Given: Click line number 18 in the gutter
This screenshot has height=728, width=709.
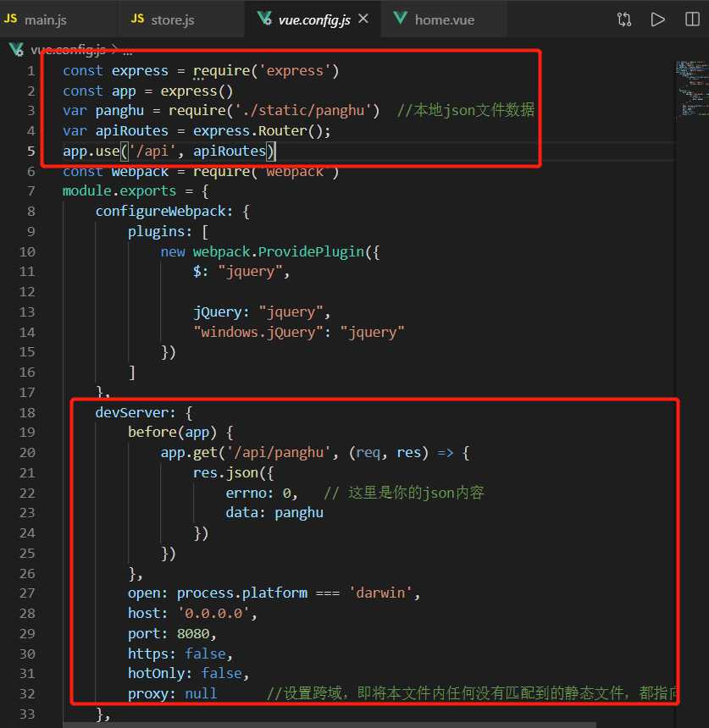Looking at the screenshot, I should pyautogui.click(x=27, y=413).
